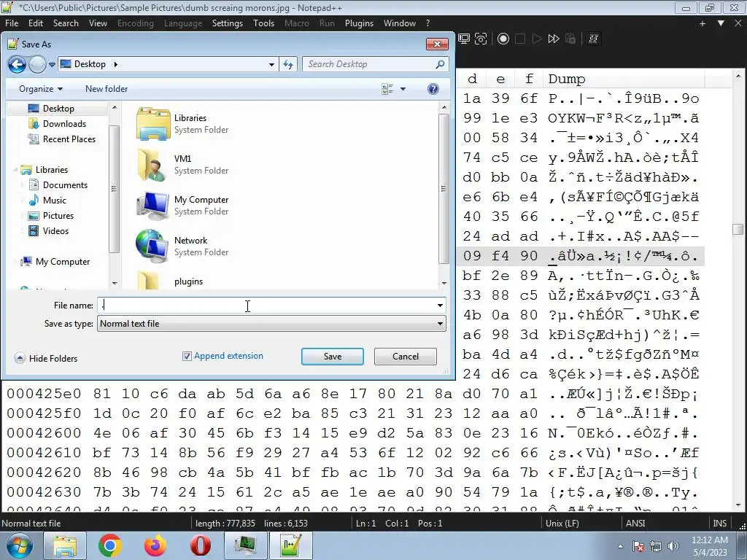The height and width of the screenshot is (560, 747).
Task: Open Chrome from the taskbar
Action: 109,545
